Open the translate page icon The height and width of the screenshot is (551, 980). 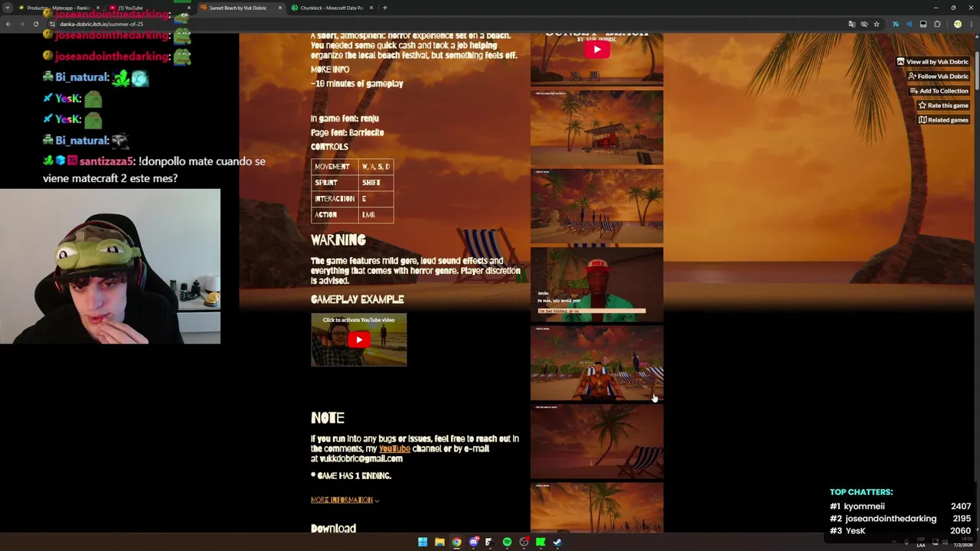[x=851, y=24]
